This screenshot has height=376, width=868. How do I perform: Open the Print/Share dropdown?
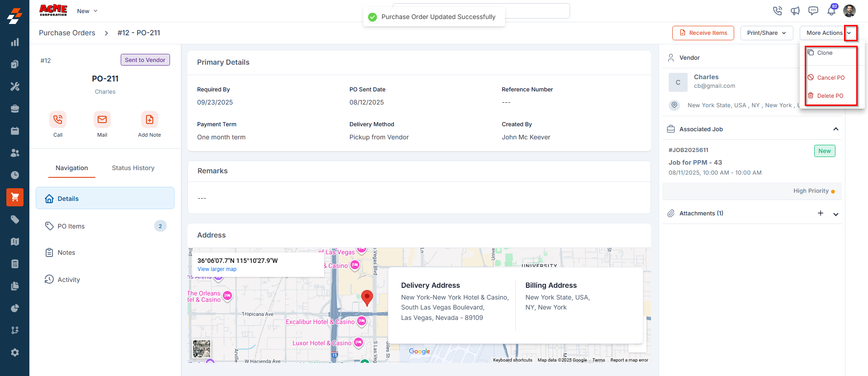click(767, 33)
